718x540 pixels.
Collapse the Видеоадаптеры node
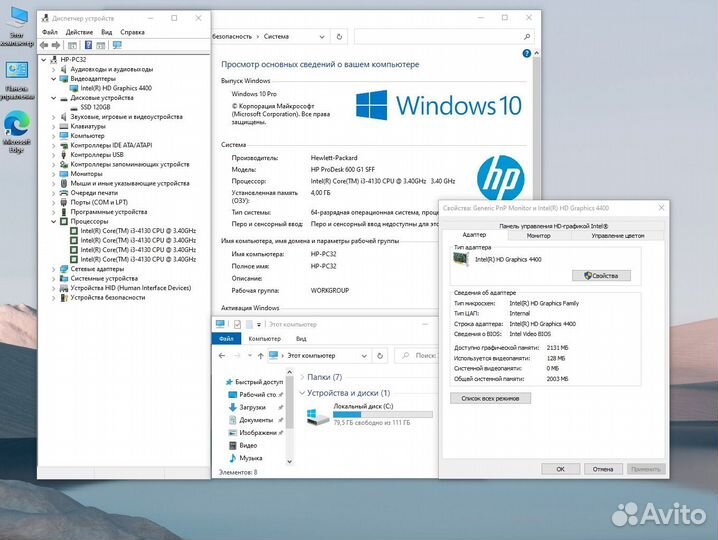point(54,79)
